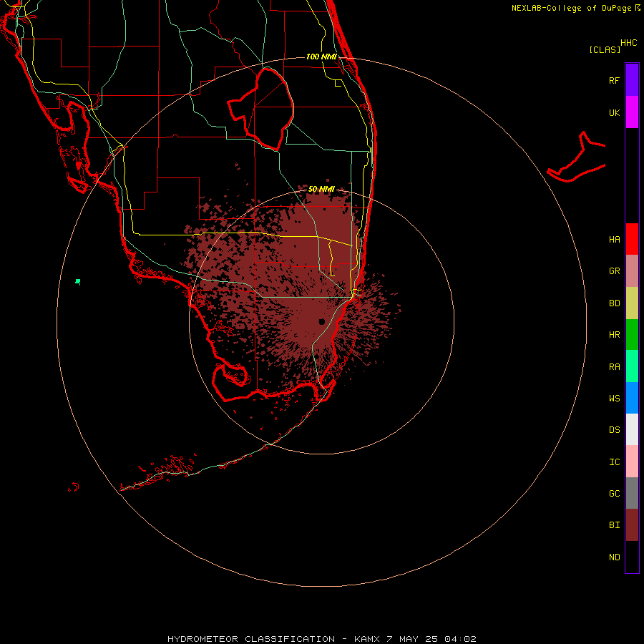Click the ND black legend swatch

coord(632,557)
